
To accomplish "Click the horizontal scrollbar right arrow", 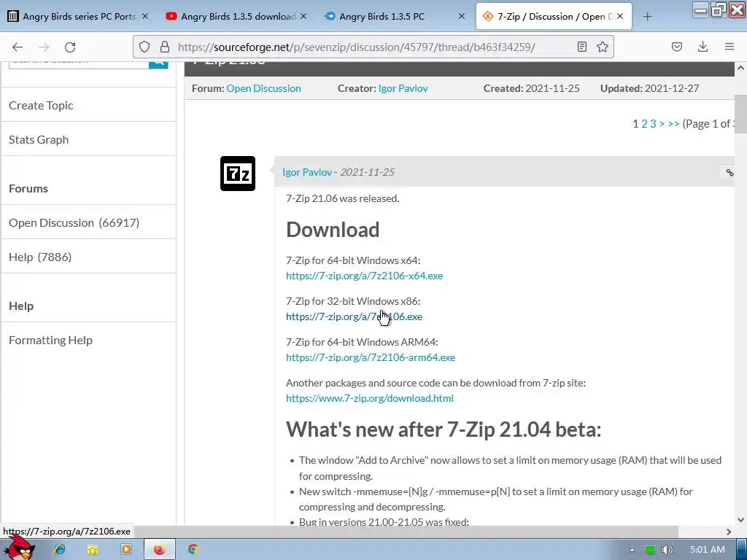I will pyautogui.click(x=729, y=532).
